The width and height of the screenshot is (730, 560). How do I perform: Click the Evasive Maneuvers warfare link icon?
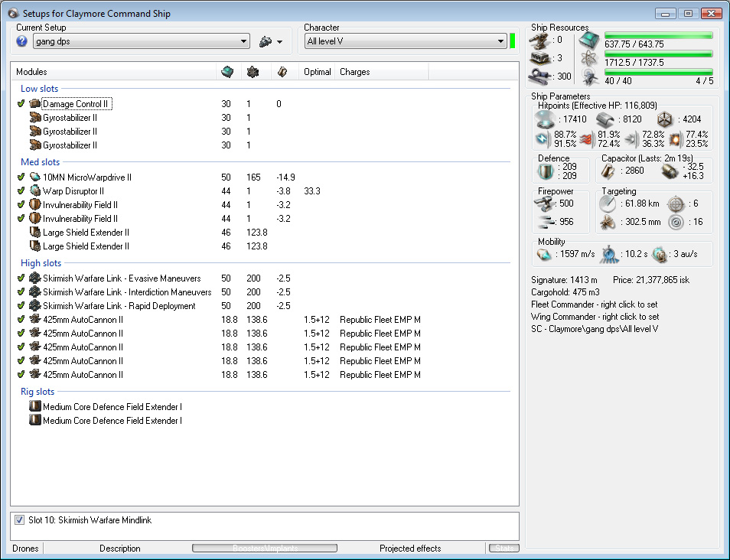[x=35, y=278]
